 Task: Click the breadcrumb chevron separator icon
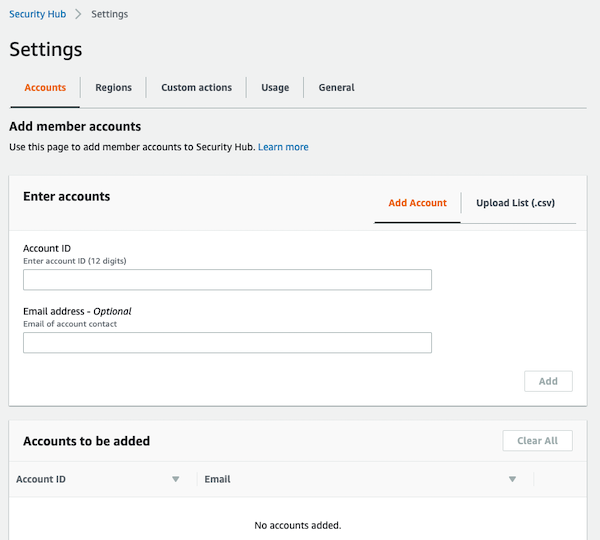pos(78,14)
